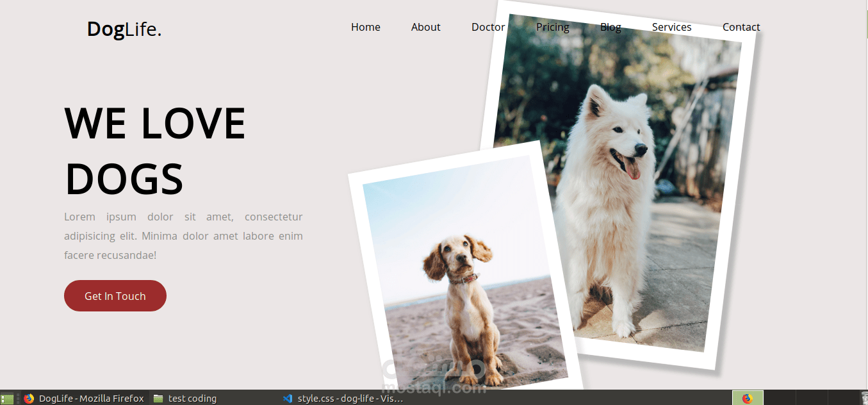Open the About page from the navbar
The width and height of the screenshot is (868, 405).
425,27
